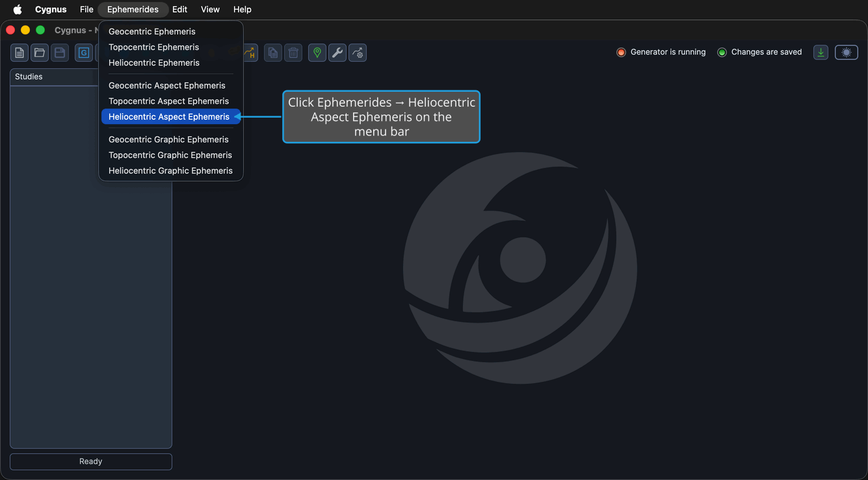Toggle the sun light theme button
This screenshot has height=480, width=868.
[847, 53]
